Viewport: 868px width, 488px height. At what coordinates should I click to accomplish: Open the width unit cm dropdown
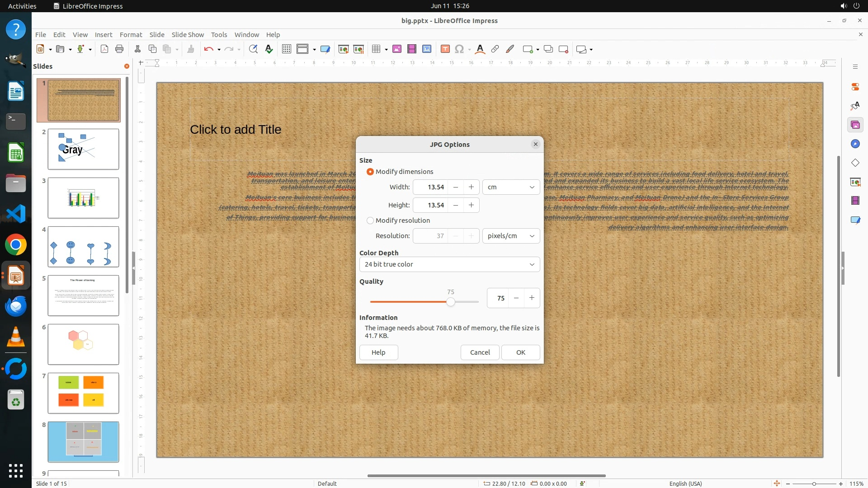pos(511,187)
